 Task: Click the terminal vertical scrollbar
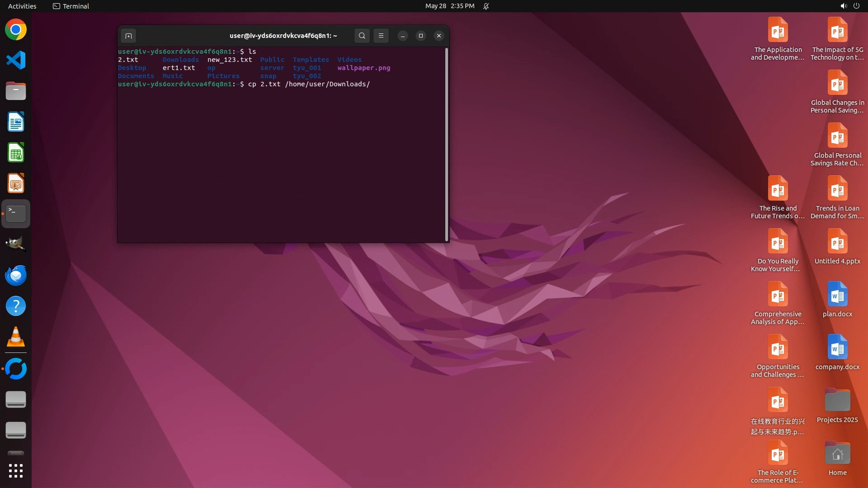[x=447, y=145]
